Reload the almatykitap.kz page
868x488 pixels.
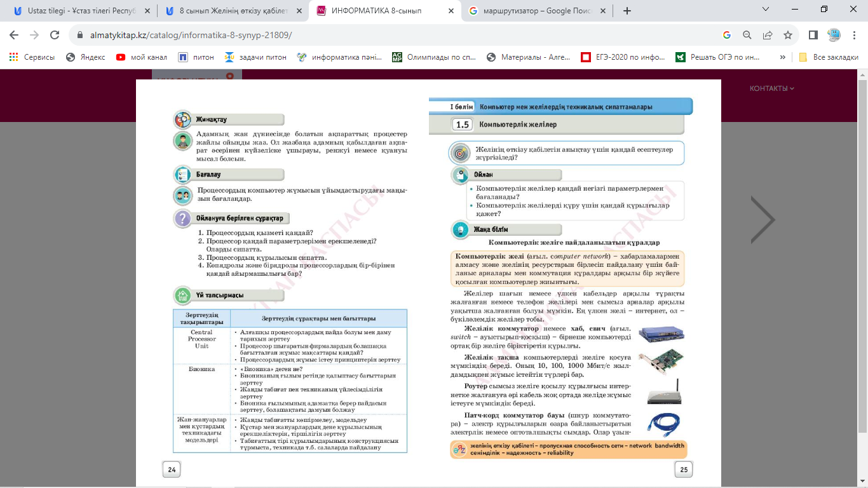point(55,35)
